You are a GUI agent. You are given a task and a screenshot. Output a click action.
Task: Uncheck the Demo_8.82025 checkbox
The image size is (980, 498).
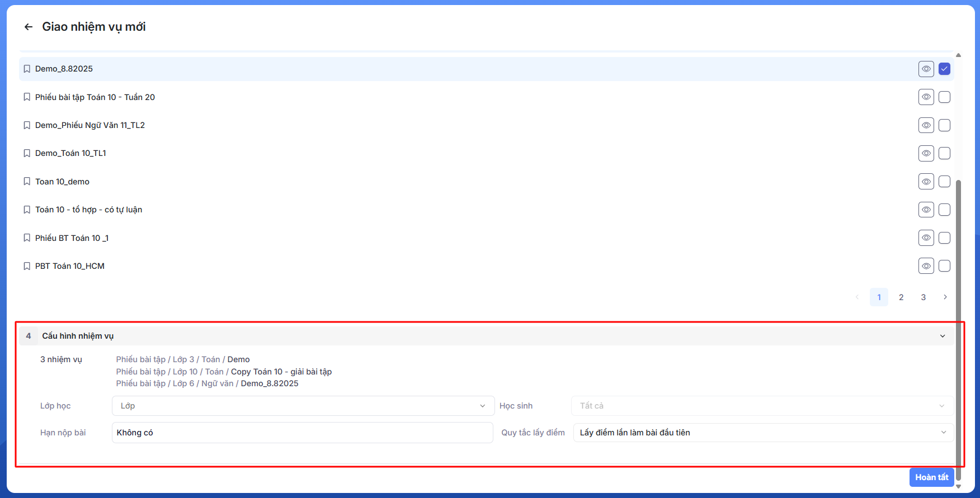(x=944, y=69)
